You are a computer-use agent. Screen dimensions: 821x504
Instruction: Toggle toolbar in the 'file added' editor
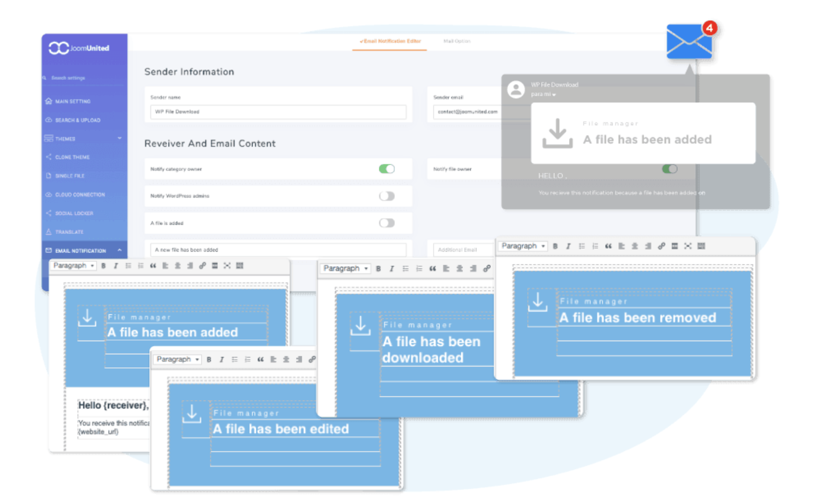(x=239, y=266)
